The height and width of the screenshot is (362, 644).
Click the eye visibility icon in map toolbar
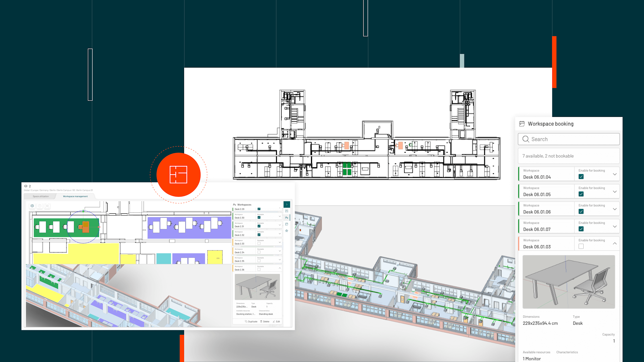tap(47, 206)
